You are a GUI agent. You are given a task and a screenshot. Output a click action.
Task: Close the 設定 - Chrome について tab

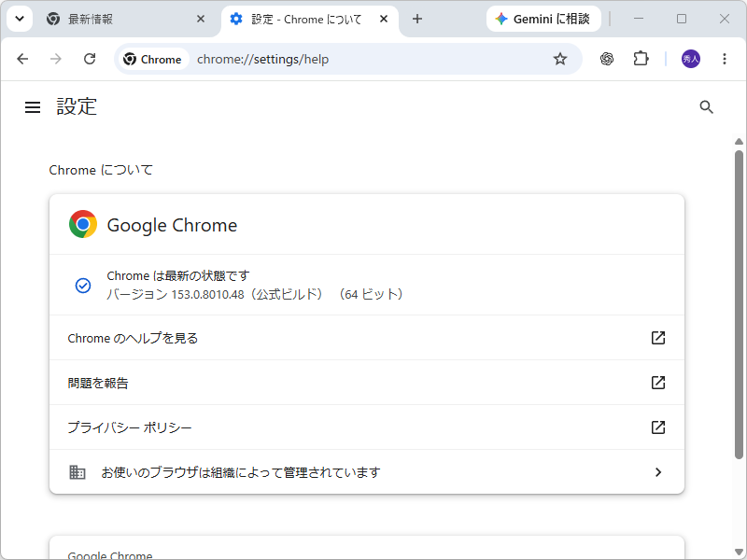tap(384, 19)
